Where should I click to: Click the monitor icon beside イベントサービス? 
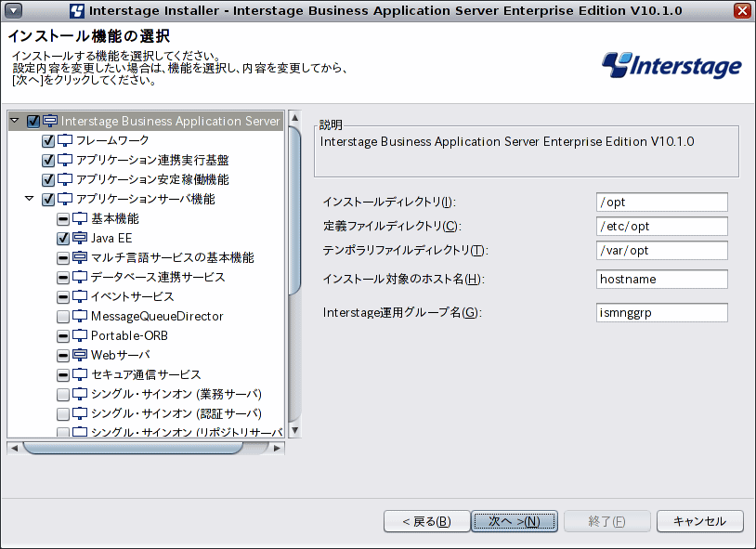tap(80, 296)
